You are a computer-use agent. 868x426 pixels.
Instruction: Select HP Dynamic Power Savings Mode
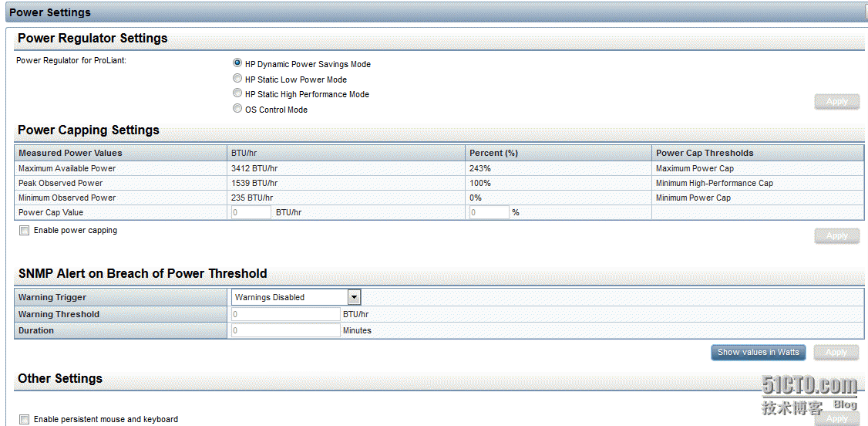pyautogui.click(x=237, y=64)
